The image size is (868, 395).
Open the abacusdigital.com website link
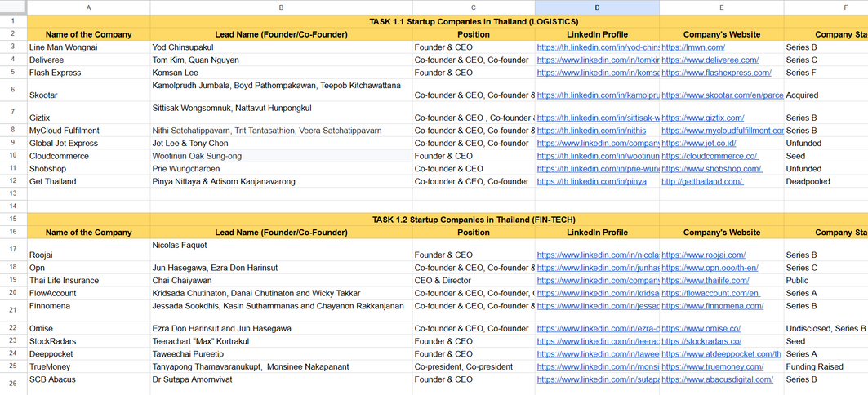(718, 379)
